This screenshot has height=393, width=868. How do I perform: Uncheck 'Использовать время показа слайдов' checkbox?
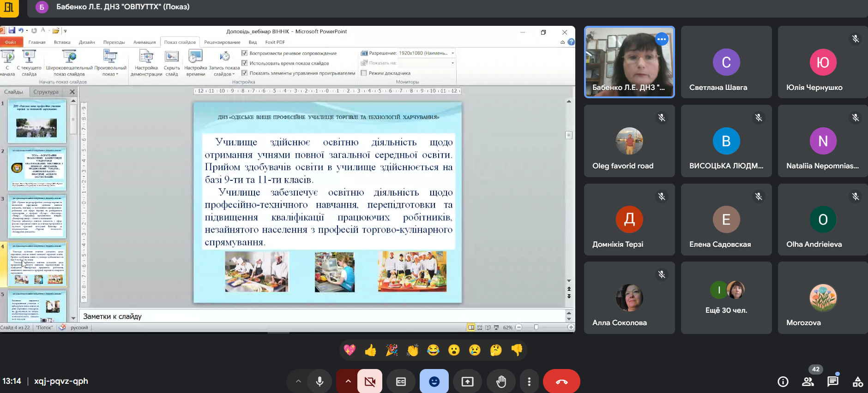[245, 63]
